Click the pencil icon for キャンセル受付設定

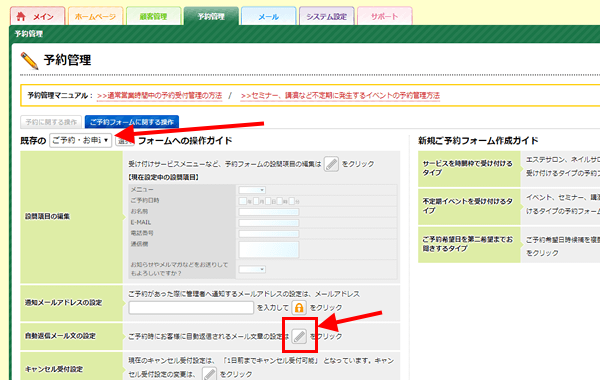click(x=209, y=373)
